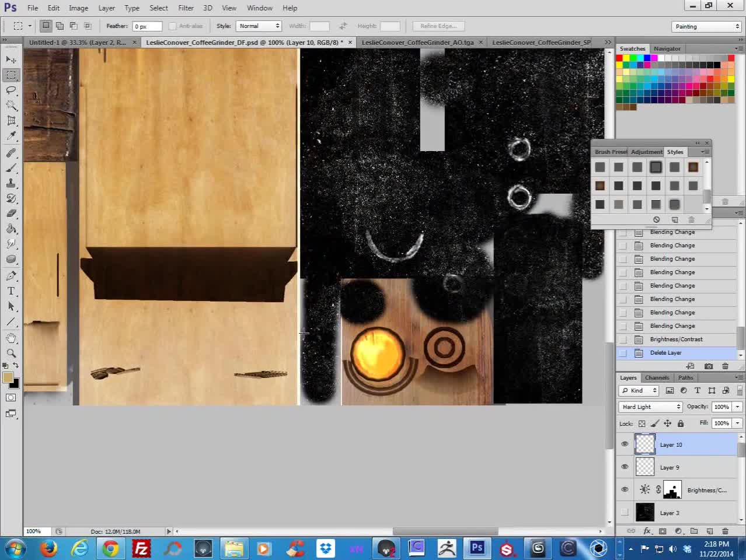Screen dimensions: 746x560
Task: Click the Move tool
Action: click(x=11, y=60)
